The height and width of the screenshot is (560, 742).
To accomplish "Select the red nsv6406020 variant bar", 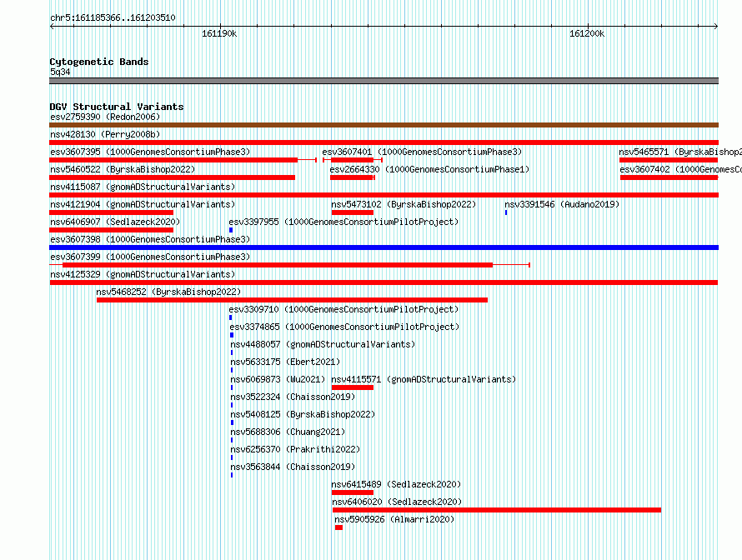I will point(497,510).
